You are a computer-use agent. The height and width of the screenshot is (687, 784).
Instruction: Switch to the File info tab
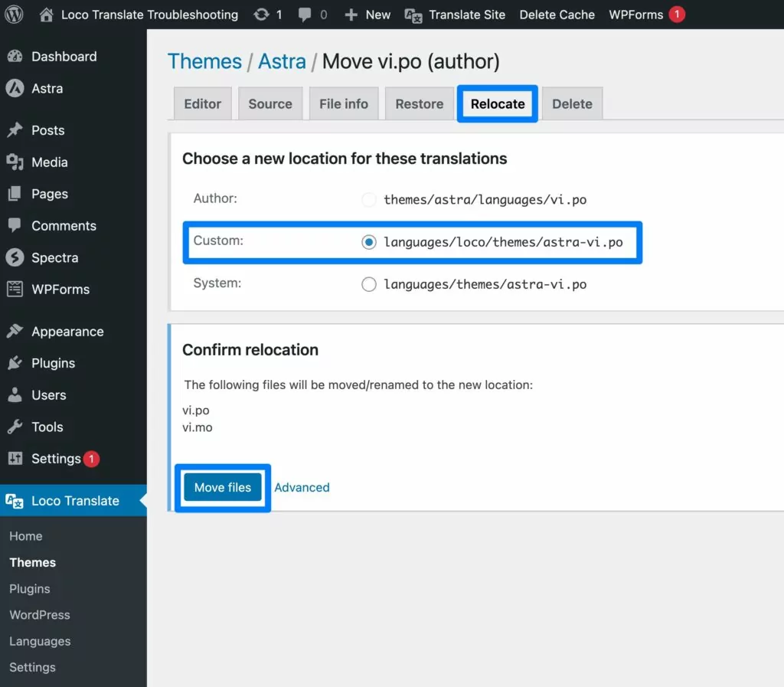coord(343,104)
